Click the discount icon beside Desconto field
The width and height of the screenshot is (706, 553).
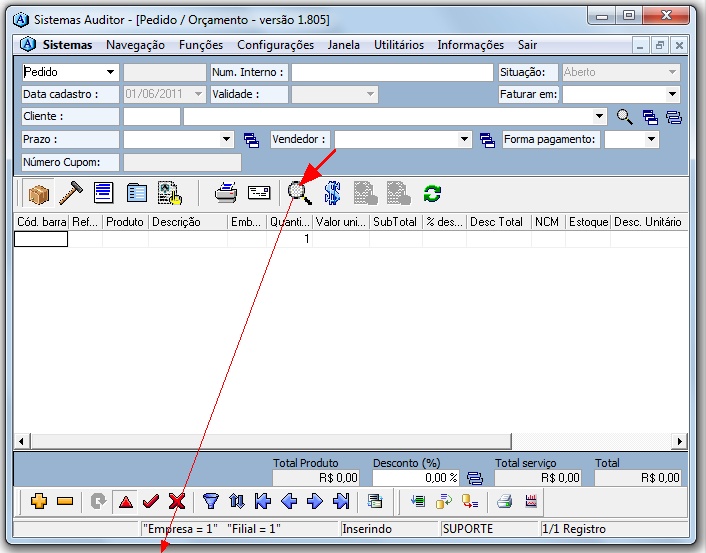pos(475,478)
